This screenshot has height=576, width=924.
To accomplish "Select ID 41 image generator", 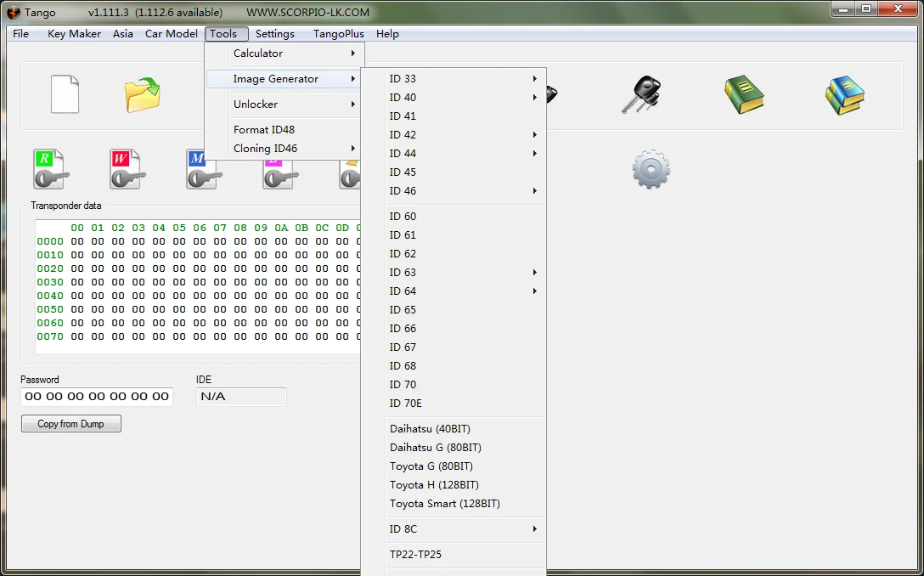I will [454, 116].
